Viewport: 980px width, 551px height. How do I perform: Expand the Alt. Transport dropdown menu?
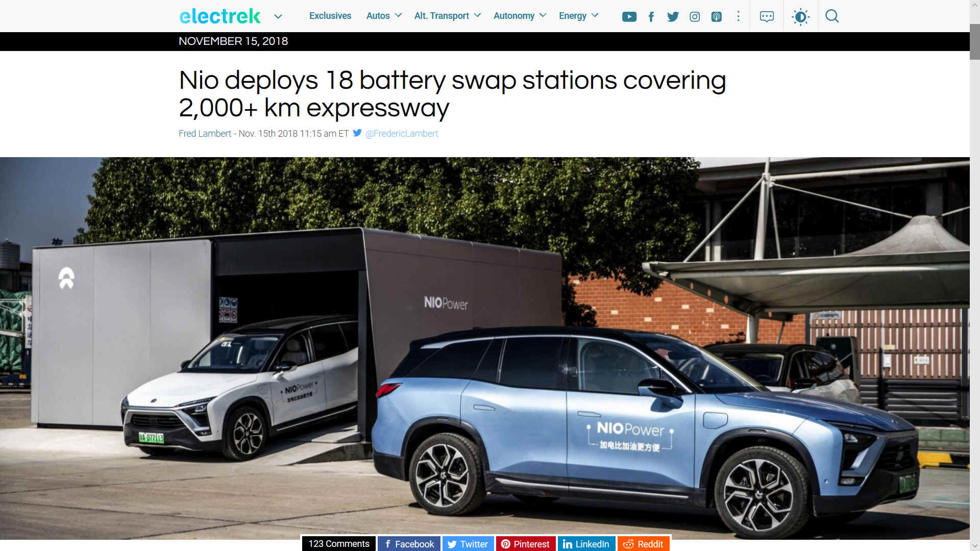[448, 16]
